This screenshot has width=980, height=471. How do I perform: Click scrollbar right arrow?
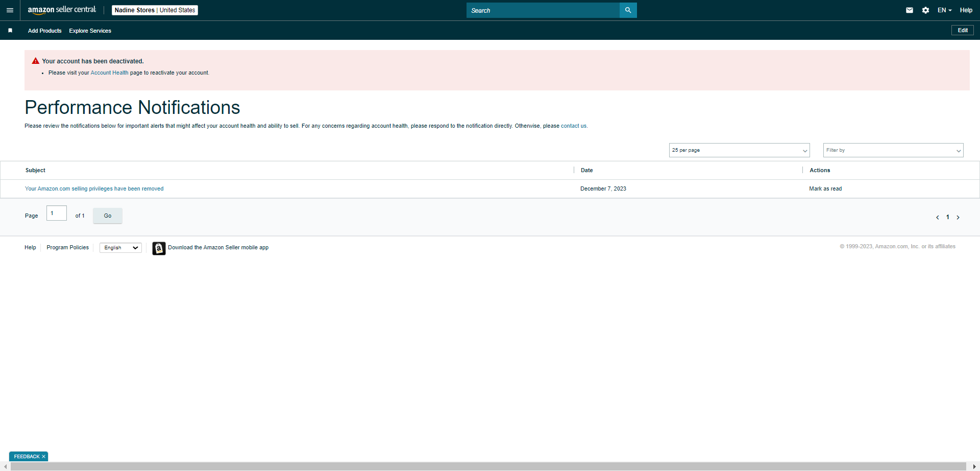(x=974, y=467)
